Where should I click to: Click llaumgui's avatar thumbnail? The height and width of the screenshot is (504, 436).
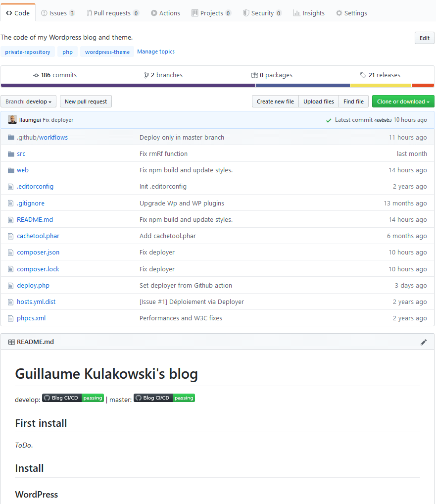(x=12, y=120)
